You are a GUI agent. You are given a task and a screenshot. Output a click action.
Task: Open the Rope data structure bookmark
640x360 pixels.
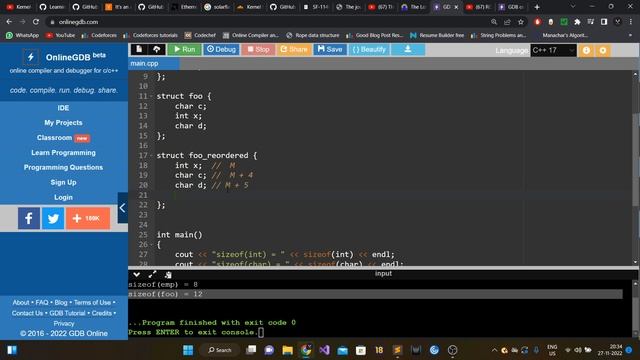click(x=312, y=36)
